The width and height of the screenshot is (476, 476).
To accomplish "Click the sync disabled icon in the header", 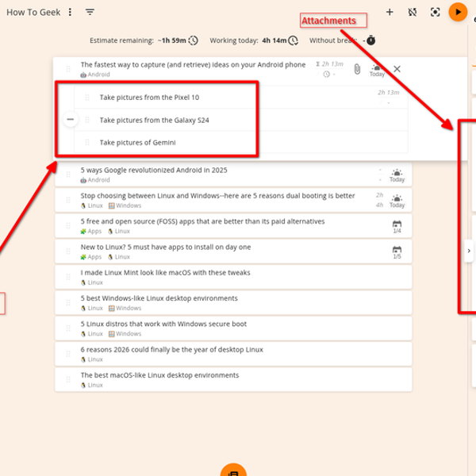I will click(x=413, y=12).
